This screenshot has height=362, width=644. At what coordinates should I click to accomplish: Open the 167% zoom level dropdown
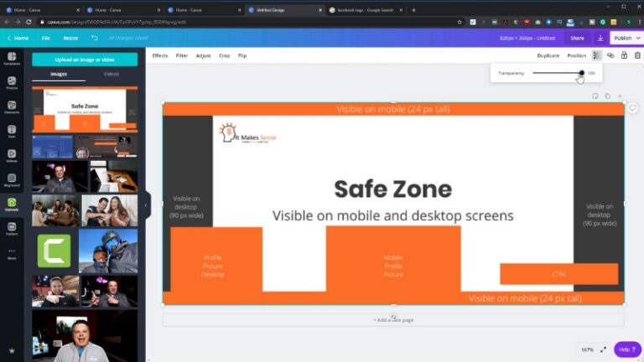pyautogui.click(x=587, y=349)
